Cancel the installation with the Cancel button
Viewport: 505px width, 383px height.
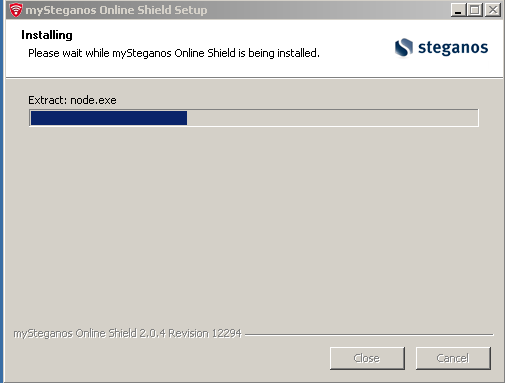click(x=453, y=358)
